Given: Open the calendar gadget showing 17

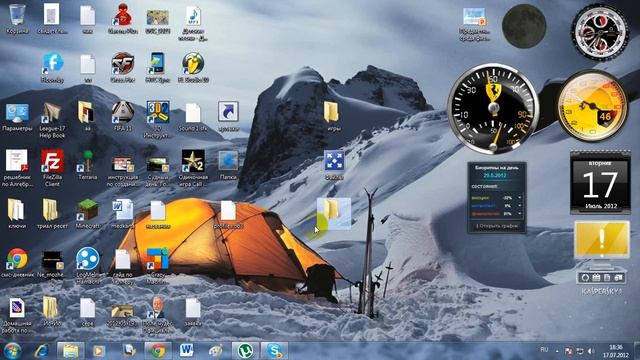Looking at the screenshot, I should [x=600, y=182].
